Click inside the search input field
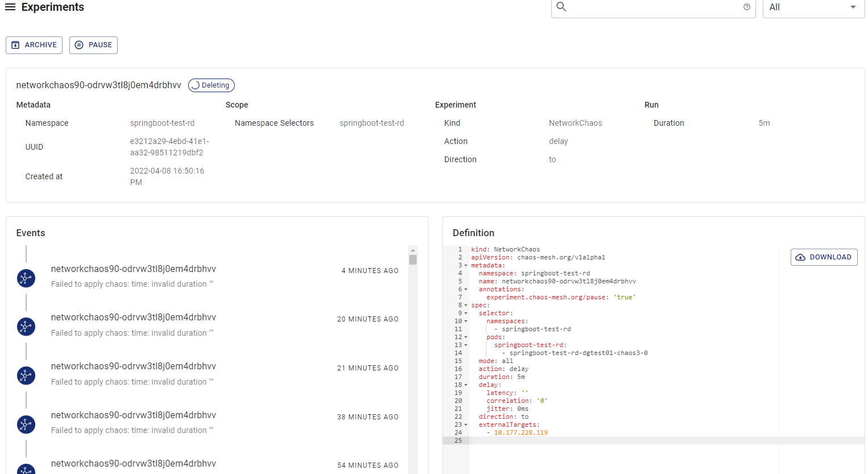Screen dimensions: 868x474 [648, 8]
